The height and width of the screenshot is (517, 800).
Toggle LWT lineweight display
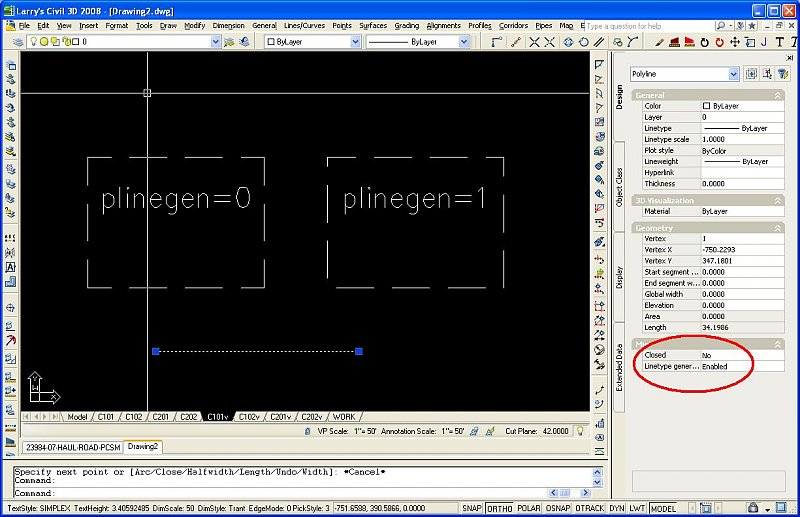point(637,508)
